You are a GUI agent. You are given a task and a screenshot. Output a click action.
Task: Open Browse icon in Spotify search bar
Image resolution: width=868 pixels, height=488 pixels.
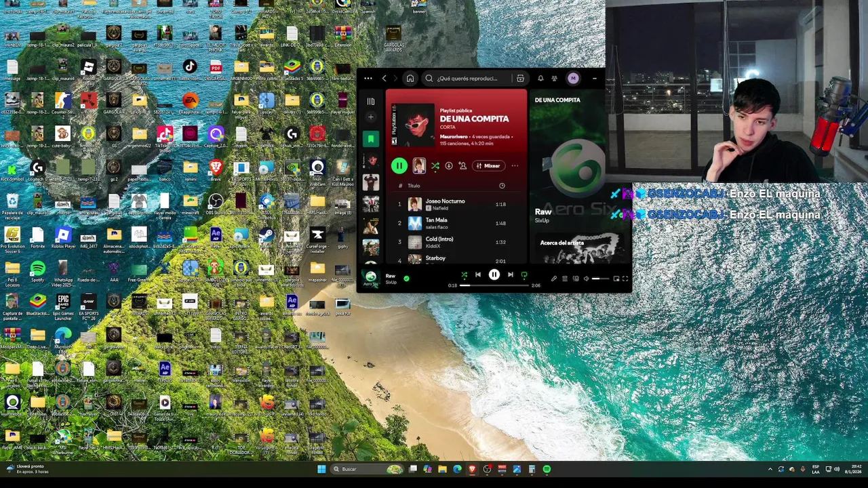[x=520, y=79]
